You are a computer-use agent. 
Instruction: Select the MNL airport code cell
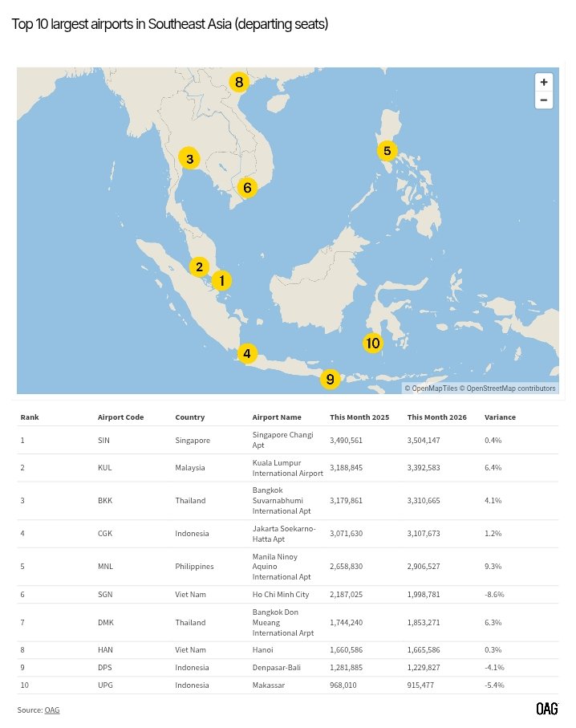[105, 567]
